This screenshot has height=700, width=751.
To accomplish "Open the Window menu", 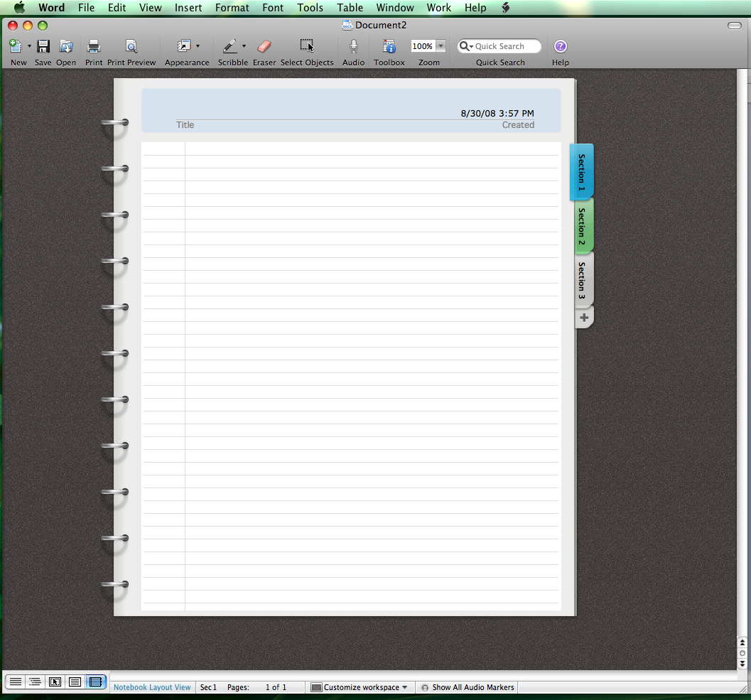I will [395, 8].
